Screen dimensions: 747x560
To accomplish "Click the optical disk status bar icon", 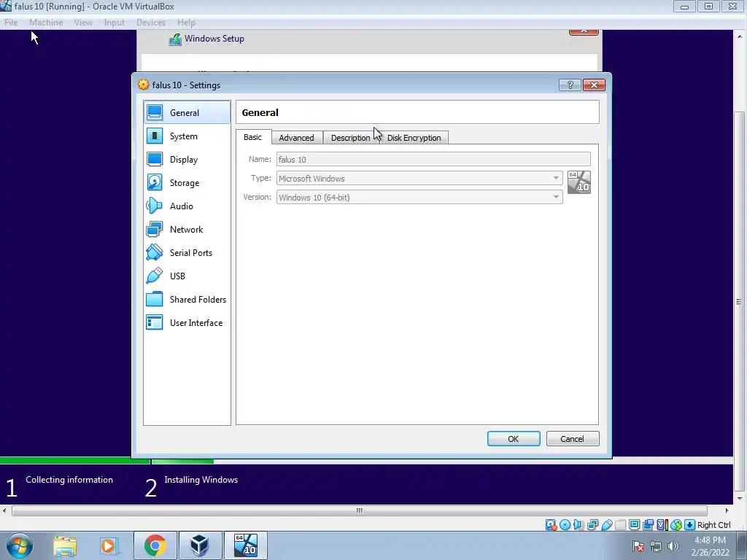I will click(x=565, y=525).
